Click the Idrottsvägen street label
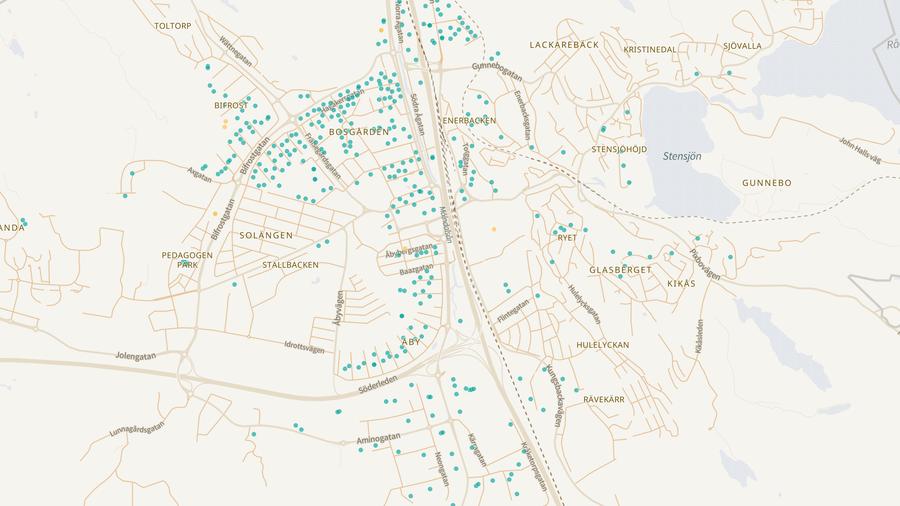This screenshot has width=900, height=506. (x=304, y=348)
